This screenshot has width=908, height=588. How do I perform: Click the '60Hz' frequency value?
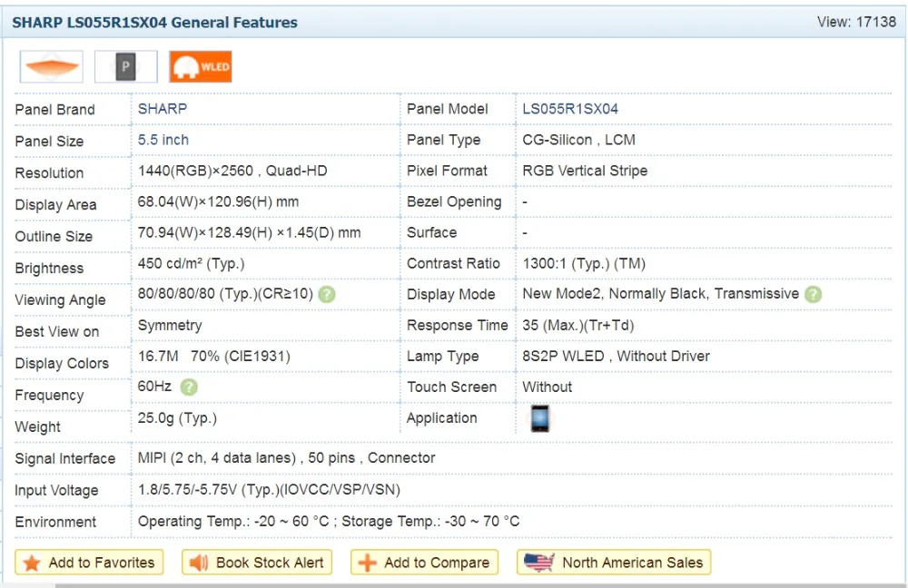pos(154,386)
